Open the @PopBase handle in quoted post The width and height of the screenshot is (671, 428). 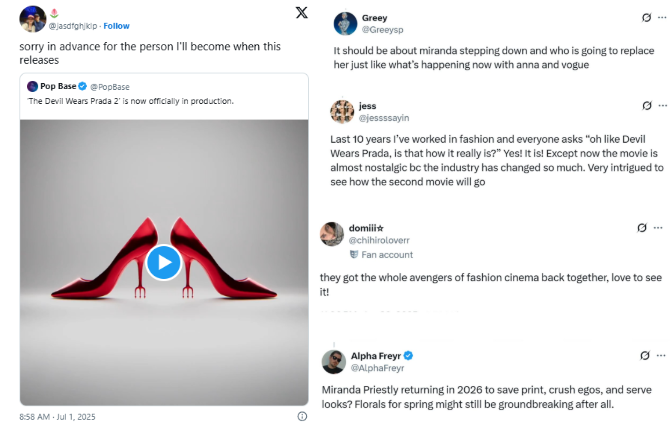point(110,87)
